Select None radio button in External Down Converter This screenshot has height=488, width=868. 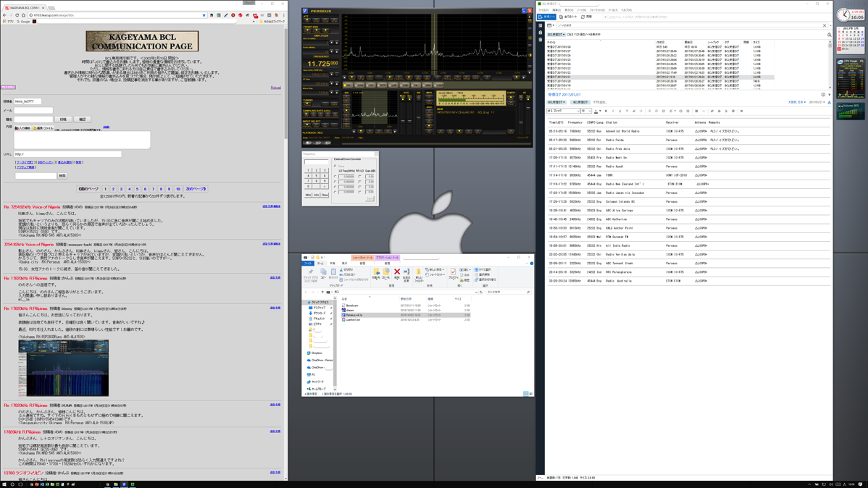click(335, 165)
